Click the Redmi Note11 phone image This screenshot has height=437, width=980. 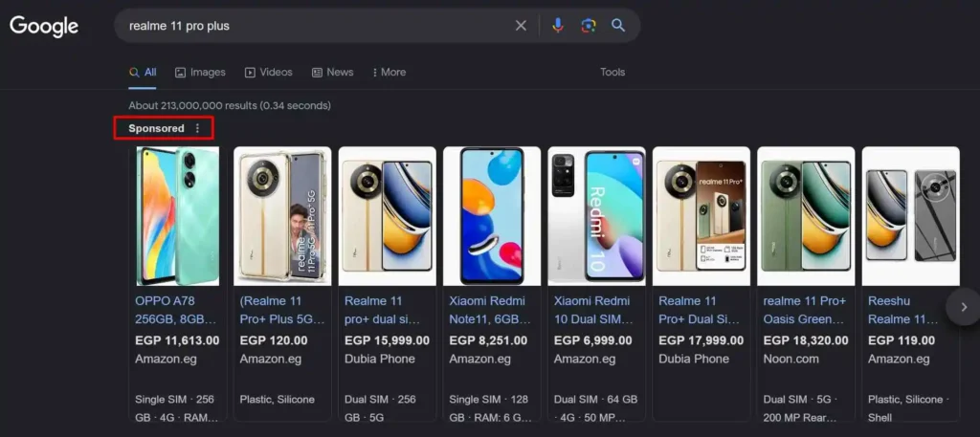pyautogui.click(x=492, y=216)
